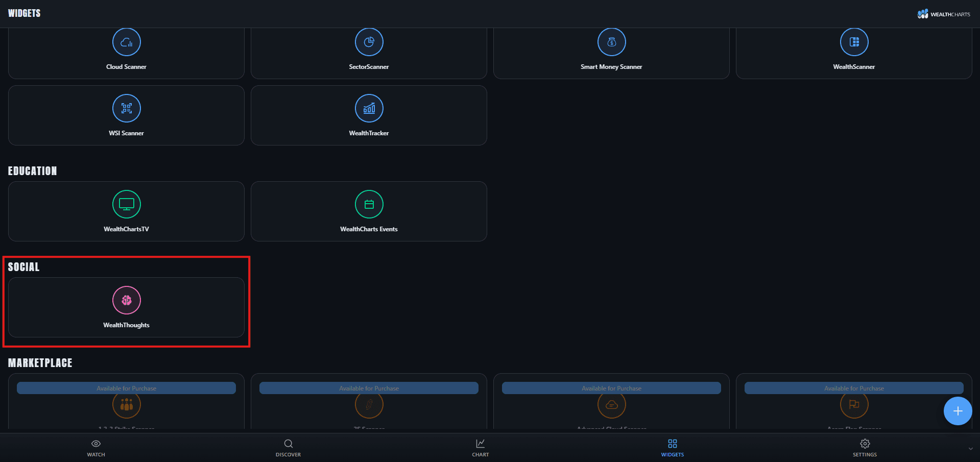
Task: Open the WealthTracker bar chart widget
Action: [x=369, y=115]
